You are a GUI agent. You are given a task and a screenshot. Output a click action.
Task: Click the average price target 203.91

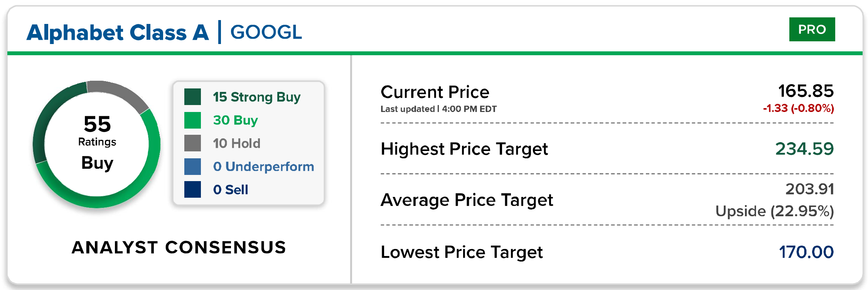(809, 189)
